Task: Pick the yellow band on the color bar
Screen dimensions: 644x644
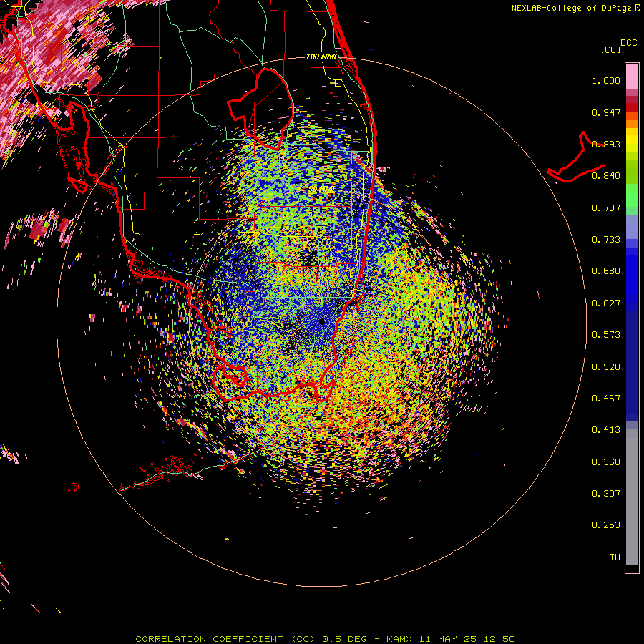Action: tap(632, 140)
